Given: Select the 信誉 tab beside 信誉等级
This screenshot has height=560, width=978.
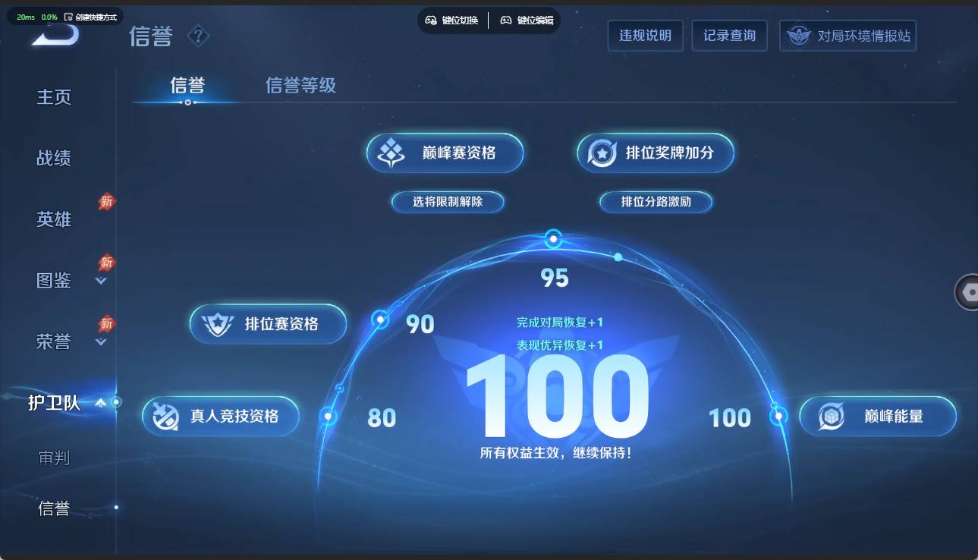Looking at the screenshot, I should click(187, 85).
